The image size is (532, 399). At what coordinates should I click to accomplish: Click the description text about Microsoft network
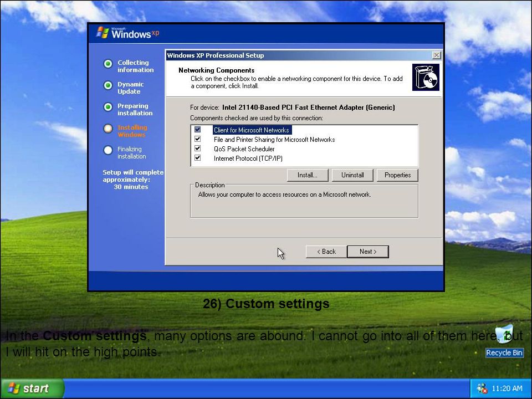pyautogui.click(x=284, y=195)
